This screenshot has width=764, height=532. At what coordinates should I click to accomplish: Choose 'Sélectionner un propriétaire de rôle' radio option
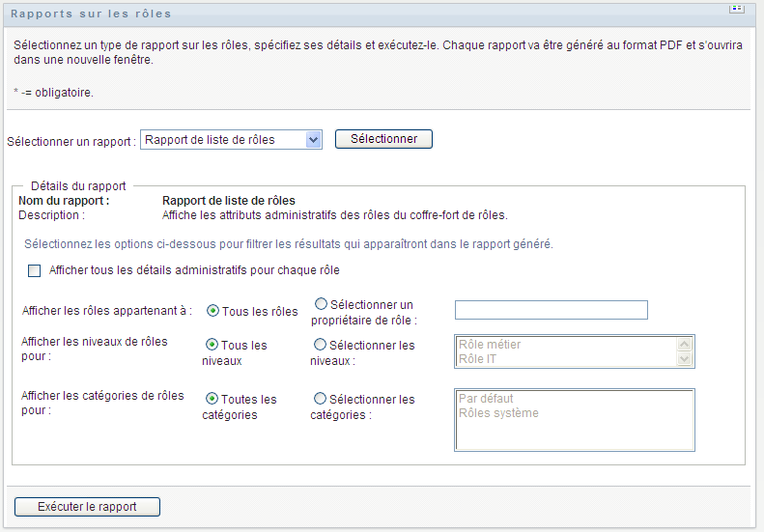point(321,304)
